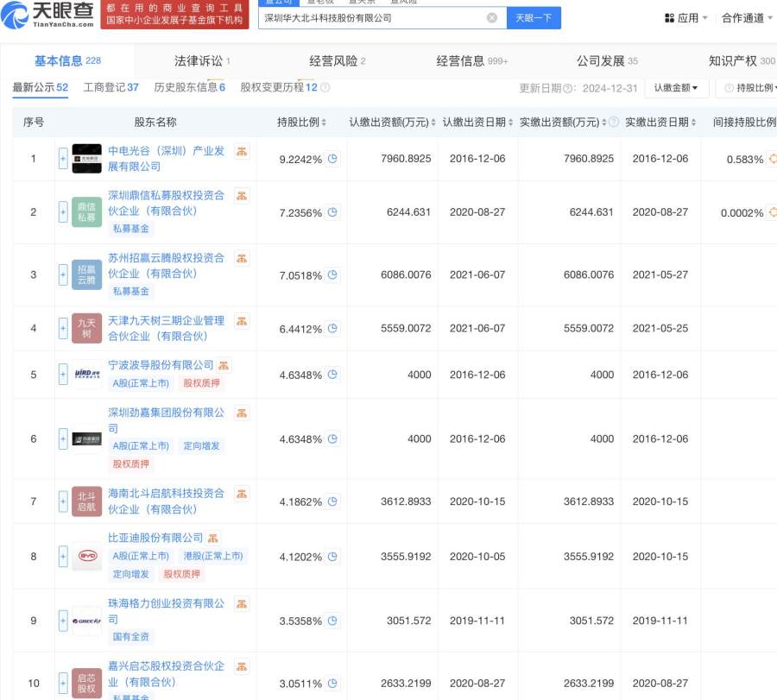This screenshot has width=777, height=700.
Task: Click question mark icon beside 实缴出资额 header
Action: (613, 123)
